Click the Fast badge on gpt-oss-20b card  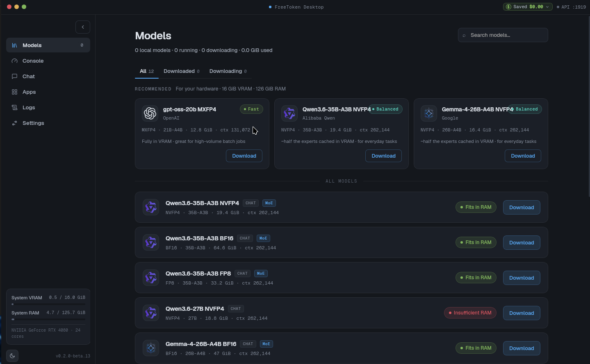pos(251,109)
